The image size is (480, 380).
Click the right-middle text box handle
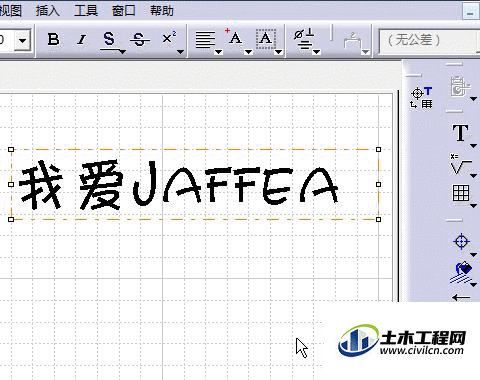click(378, 184)
